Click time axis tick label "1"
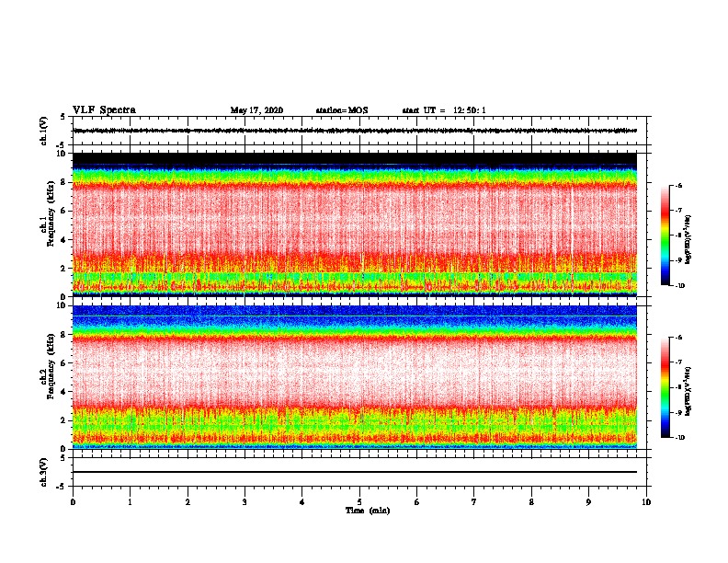728x563 pixels. 130,502
